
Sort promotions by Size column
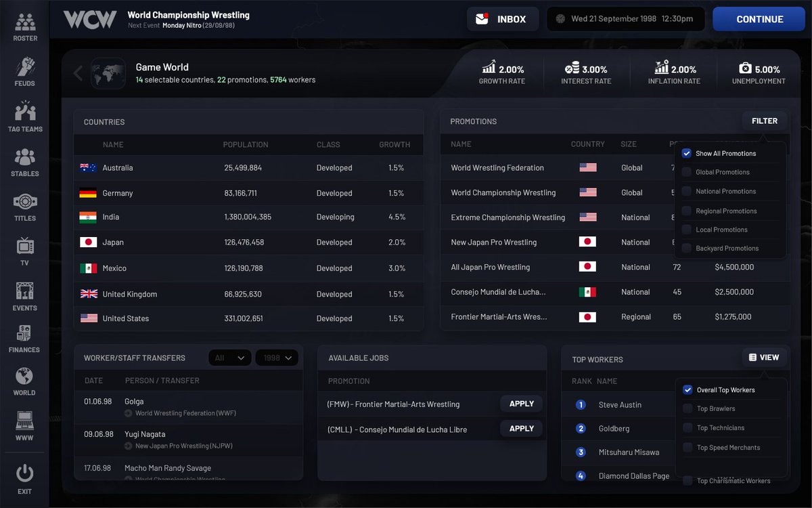coord(629,144)
